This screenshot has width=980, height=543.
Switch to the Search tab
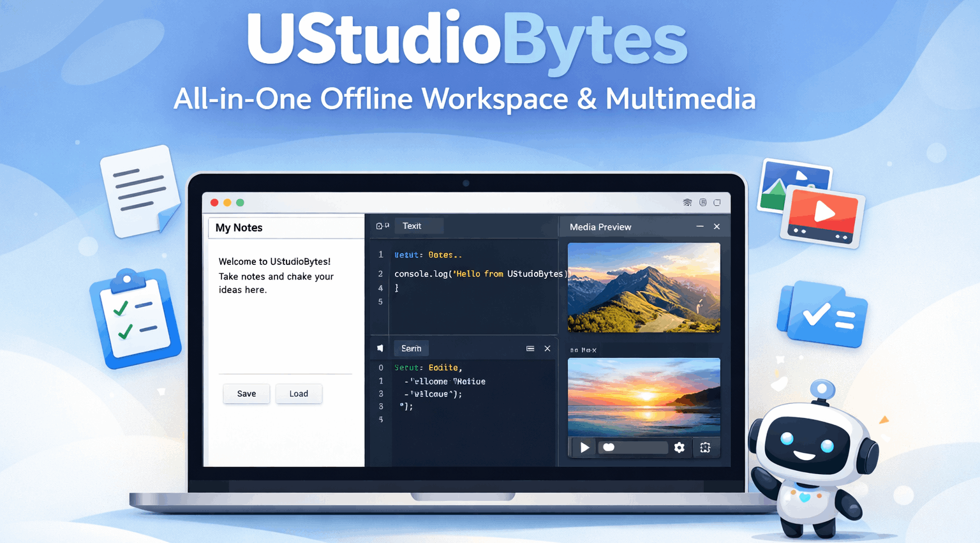pos(411,348)
